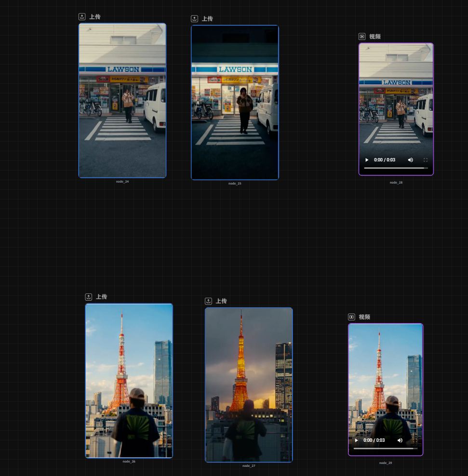Viewport: 468px width, 476px height.
Task: Play the Tokyo Tower video in node_29
Action: coord(356,440)
